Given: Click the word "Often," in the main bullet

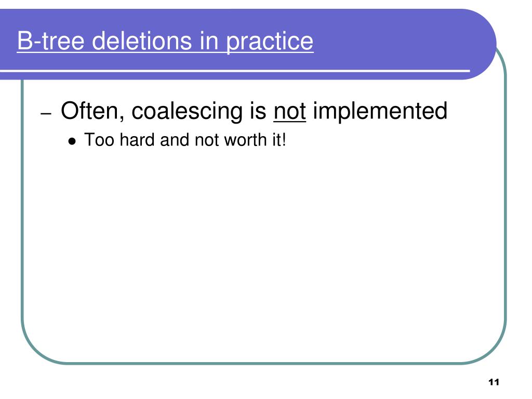Looking at the screenshot, I should [x=92, y=111].
